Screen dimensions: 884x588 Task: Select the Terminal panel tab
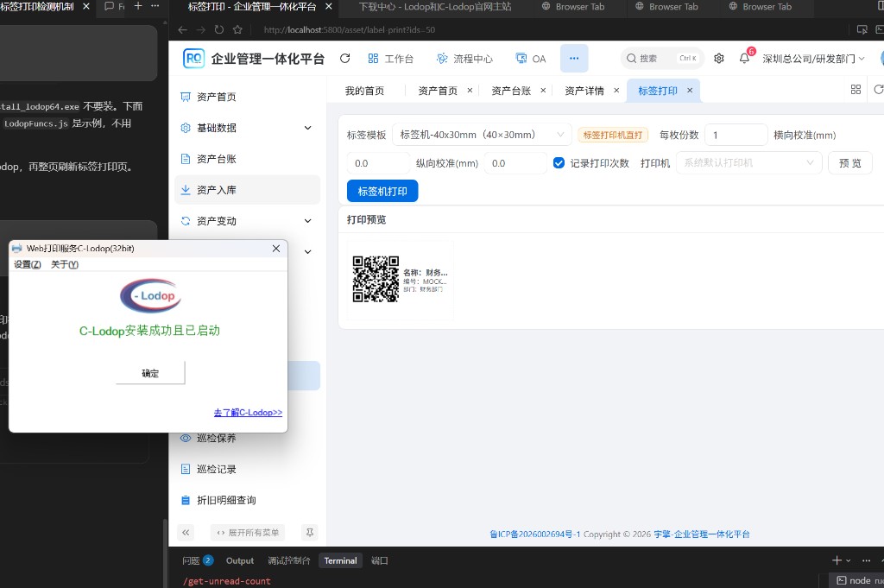(x=340, y=560)
